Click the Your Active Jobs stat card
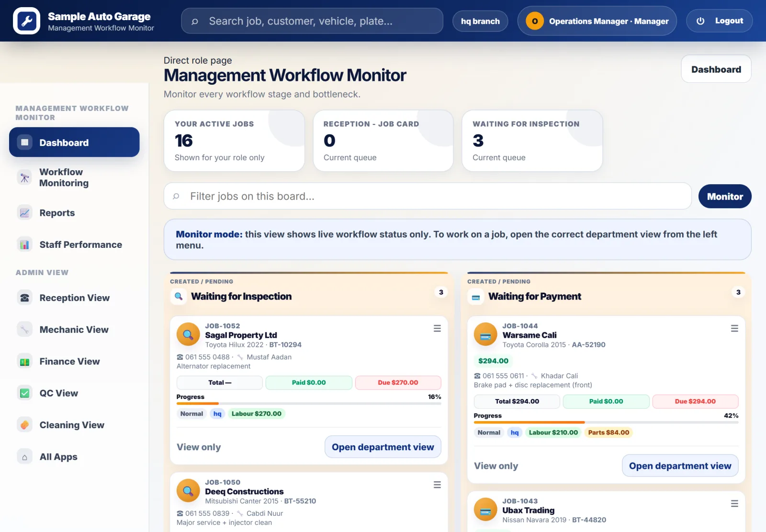This screenshot has height=532, width=766. [234, 141]
